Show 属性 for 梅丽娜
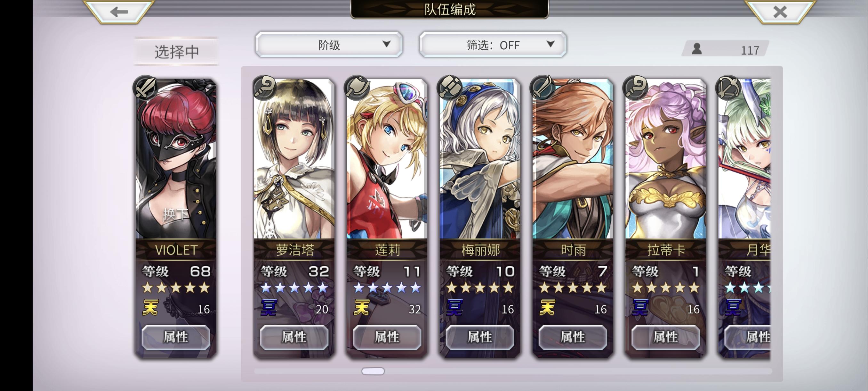 480,337
